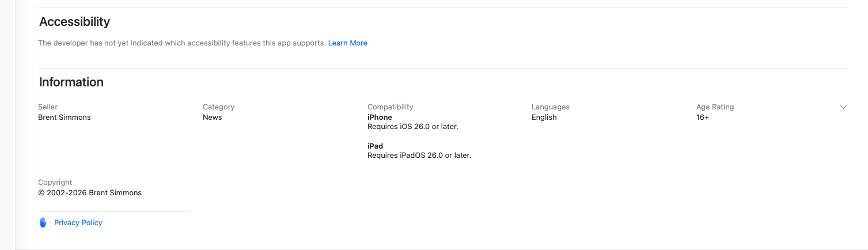This screenshot has width=868, height=250.
Task: Click the iPad compatibility heading
Action: [x=375, y=146]
